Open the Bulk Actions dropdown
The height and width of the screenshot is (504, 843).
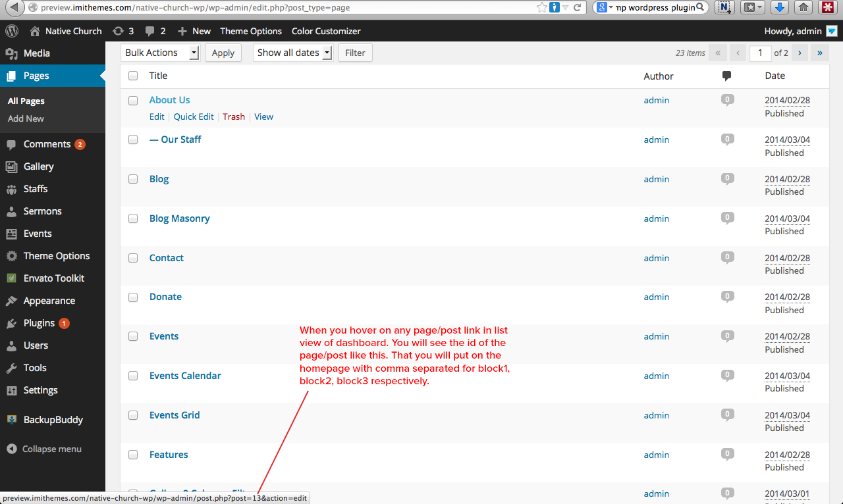point(160,53)
